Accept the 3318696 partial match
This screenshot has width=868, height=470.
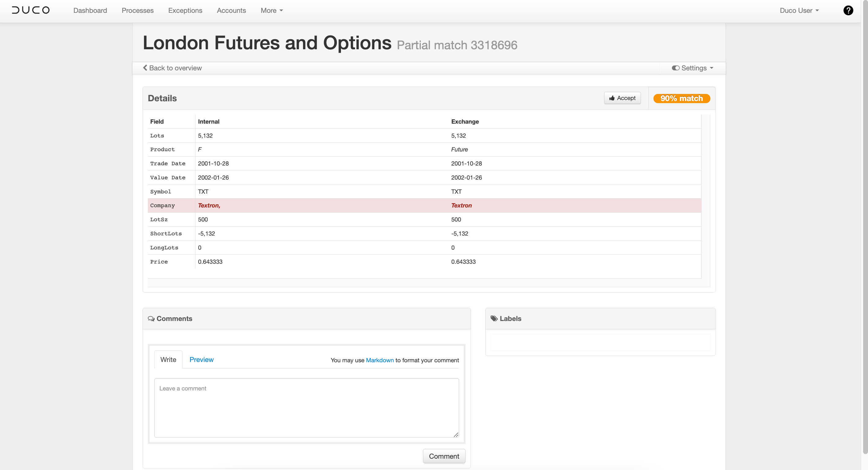coord(622,98)
